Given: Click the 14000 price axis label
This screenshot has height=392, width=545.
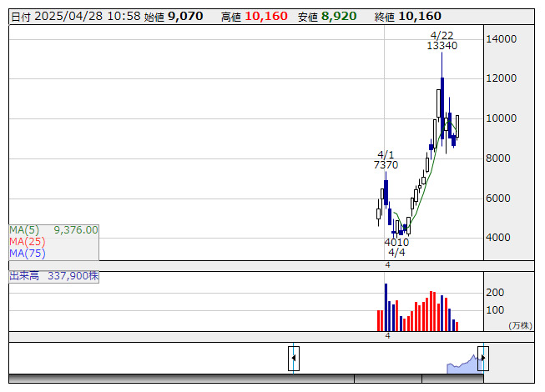Looking at the screenshot, I should (501, 39).
